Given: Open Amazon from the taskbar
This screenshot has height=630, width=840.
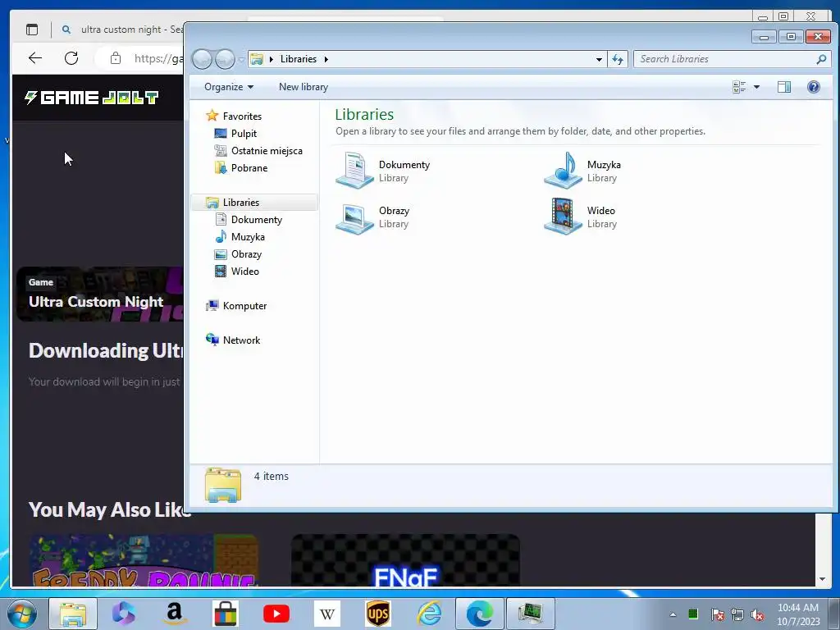Looking at the screenshot, I should pos(175,614).
